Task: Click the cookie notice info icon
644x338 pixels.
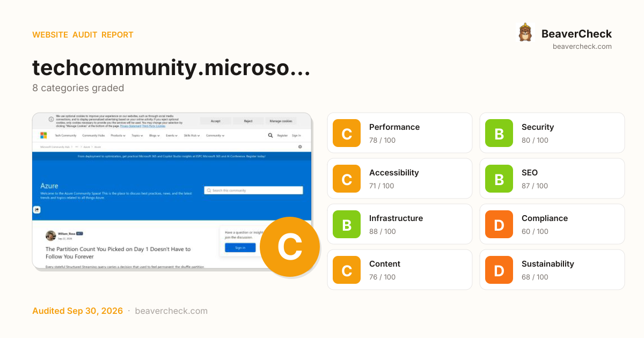Action: click(x=51, y=119)
